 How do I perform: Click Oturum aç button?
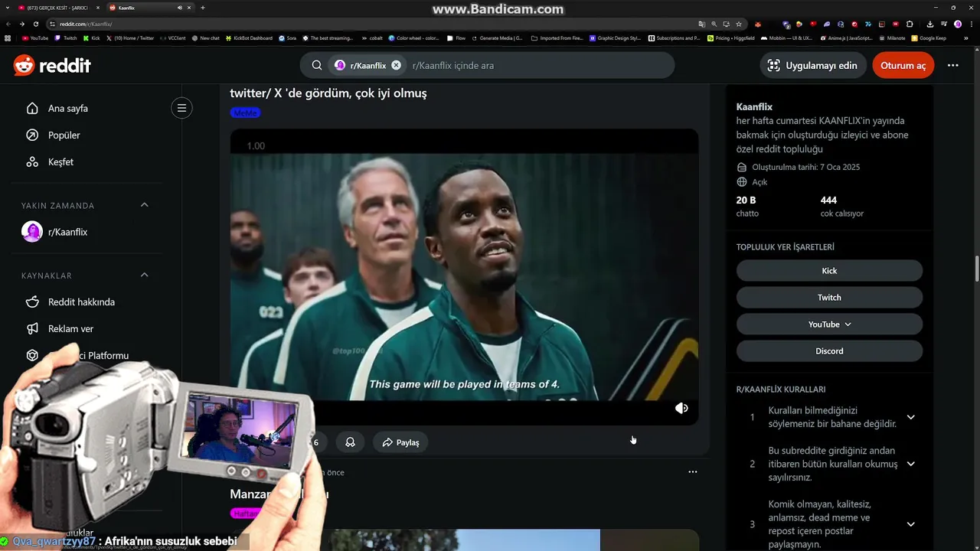[x=903, y=65]
